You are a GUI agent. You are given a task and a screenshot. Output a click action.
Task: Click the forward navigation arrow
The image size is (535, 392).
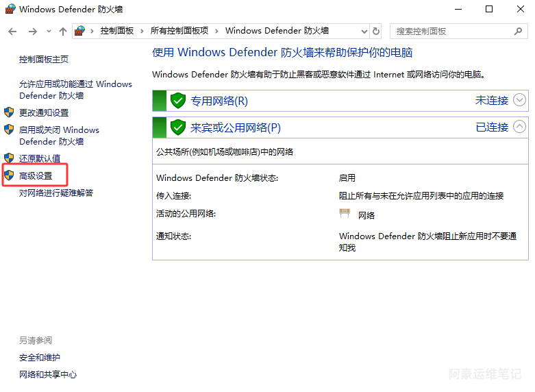[x=32, y=31]
